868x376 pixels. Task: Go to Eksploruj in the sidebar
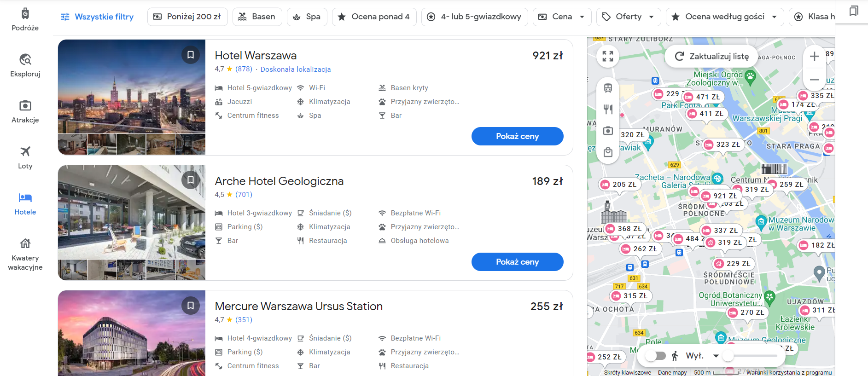point(25,66)
